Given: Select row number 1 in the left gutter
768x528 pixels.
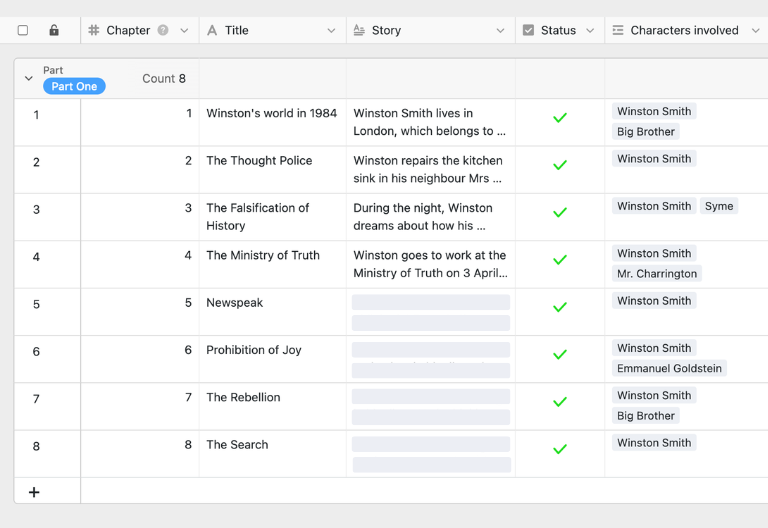Looking at the screenshot, I should pos(36,115).
